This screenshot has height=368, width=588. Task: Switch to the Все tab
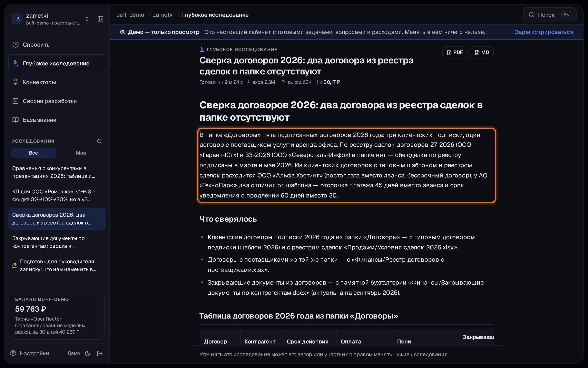point(33,153)
